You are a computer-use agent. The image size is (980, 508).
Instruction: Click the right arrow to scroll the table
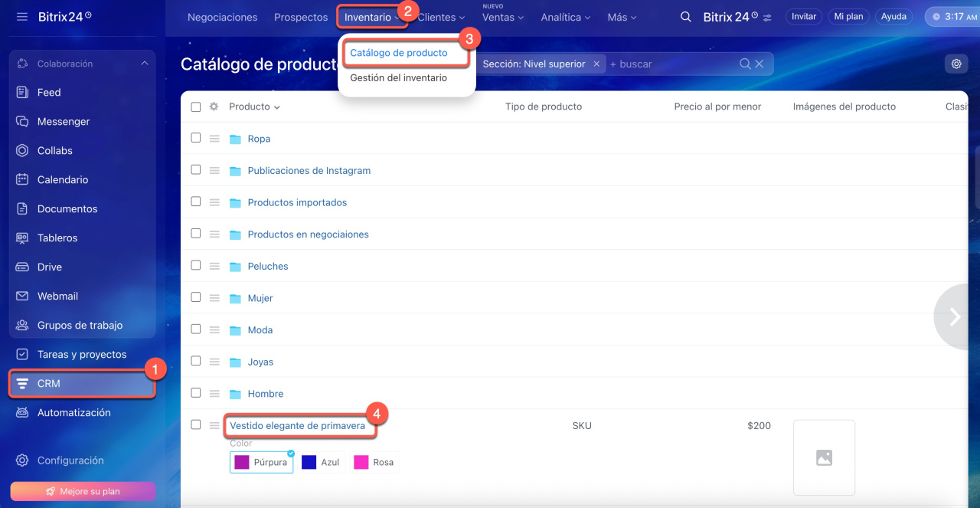tap(954, 317)
